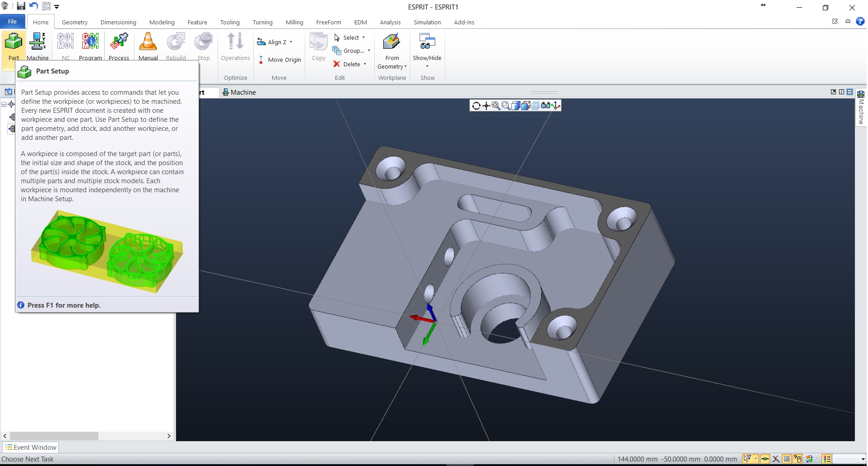Image resolution: width=868 pixels, height=466 pixels.
Task: Open the docked Machine side panel
Action: point(861,107)
